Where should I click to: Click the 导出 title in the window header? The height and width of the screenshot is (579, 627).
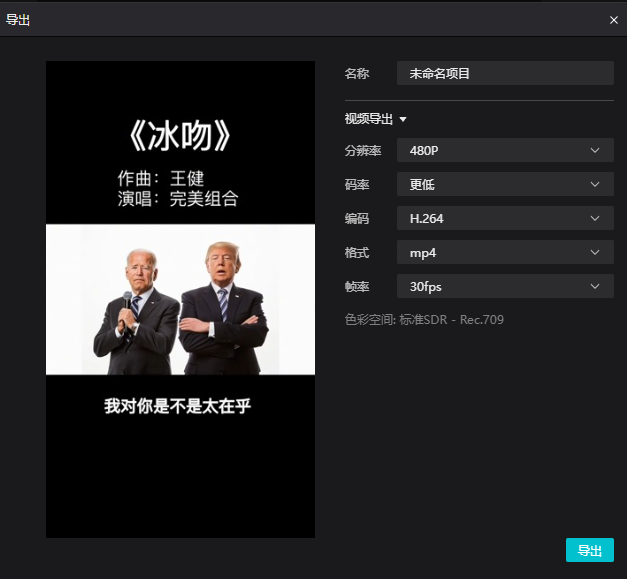point(18,19)
